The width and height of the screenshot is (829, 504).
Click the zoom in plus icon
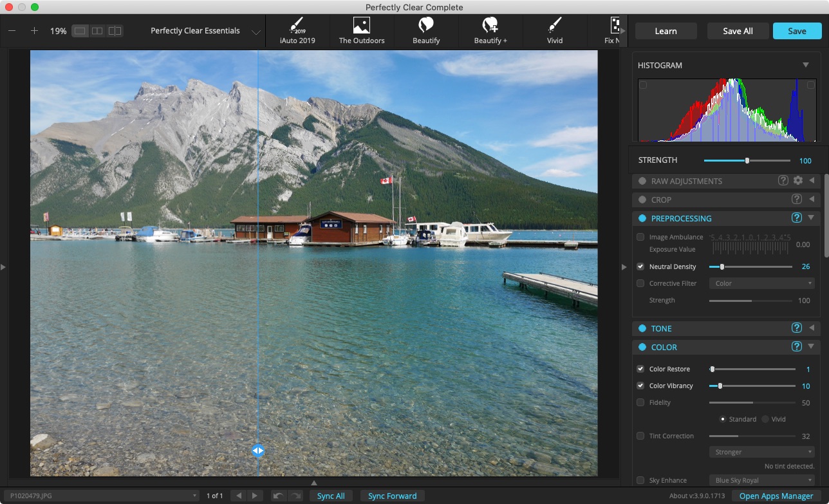pyautogui.click(x=35, y=31)
